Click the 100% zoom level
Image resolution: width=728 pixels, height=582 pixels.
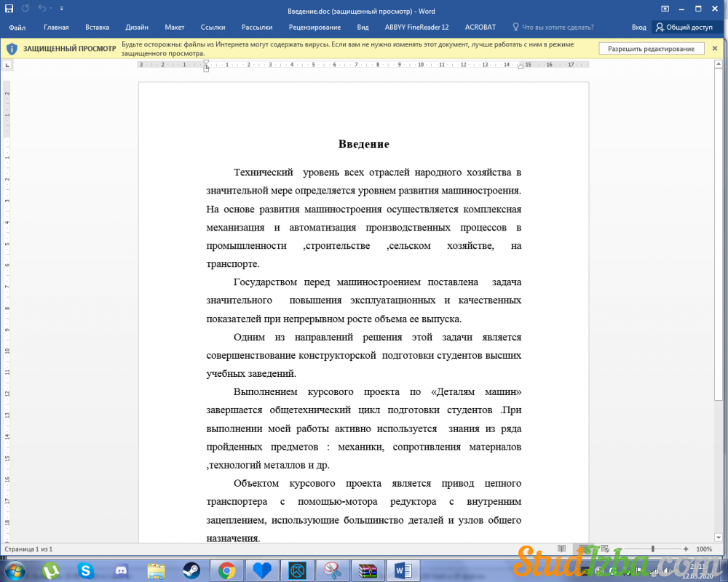(704, 549)
